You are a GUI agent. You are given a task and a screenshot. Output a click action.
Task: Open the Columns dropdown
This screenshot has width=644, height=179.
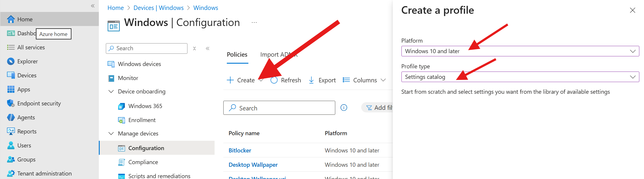click(364, 80)
